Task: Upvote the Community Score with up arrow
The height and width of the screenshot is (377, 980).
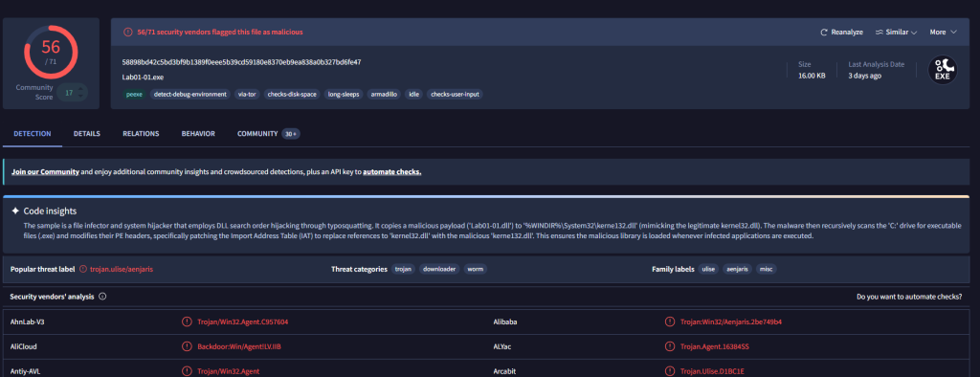Action: (80, 89)
